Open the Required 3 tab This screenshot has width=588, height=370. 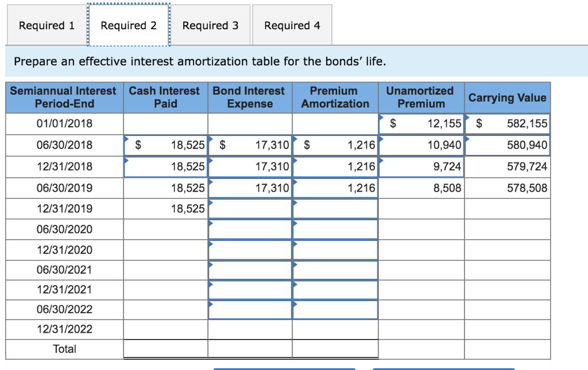tap(211, 25)
